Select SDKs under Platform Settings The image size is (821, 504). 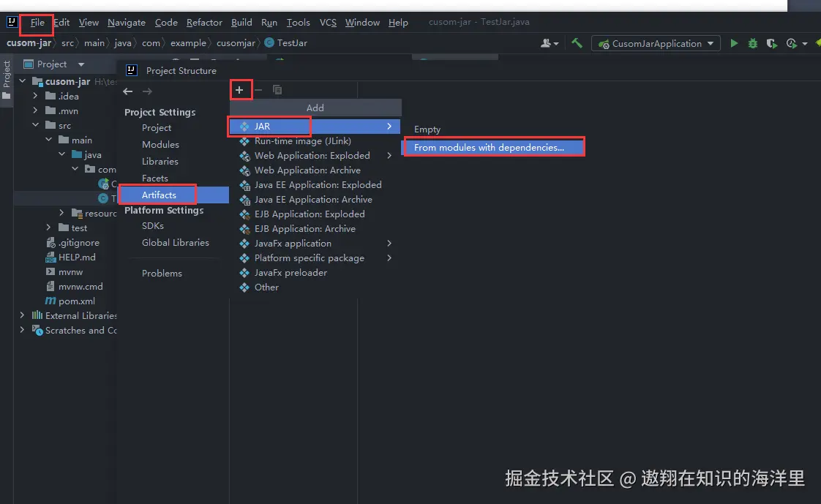click(152, 225)
